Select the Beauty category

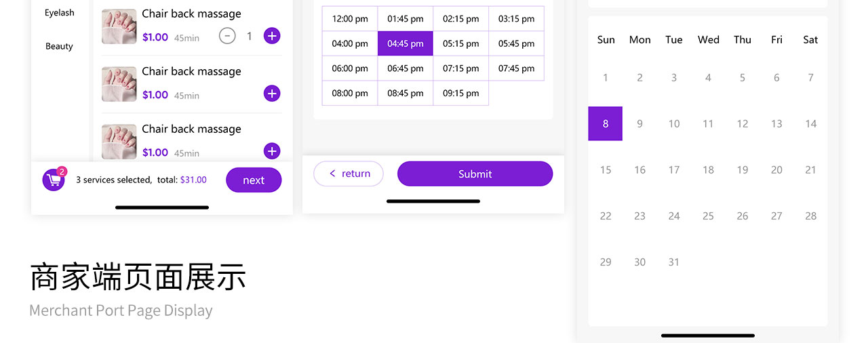59,46
